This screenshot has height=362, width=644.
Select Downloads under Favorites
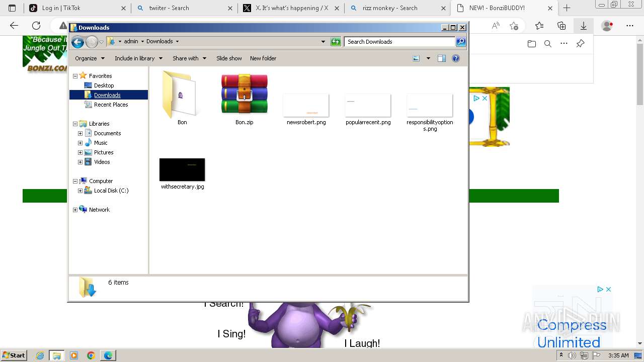coord(107,95)
